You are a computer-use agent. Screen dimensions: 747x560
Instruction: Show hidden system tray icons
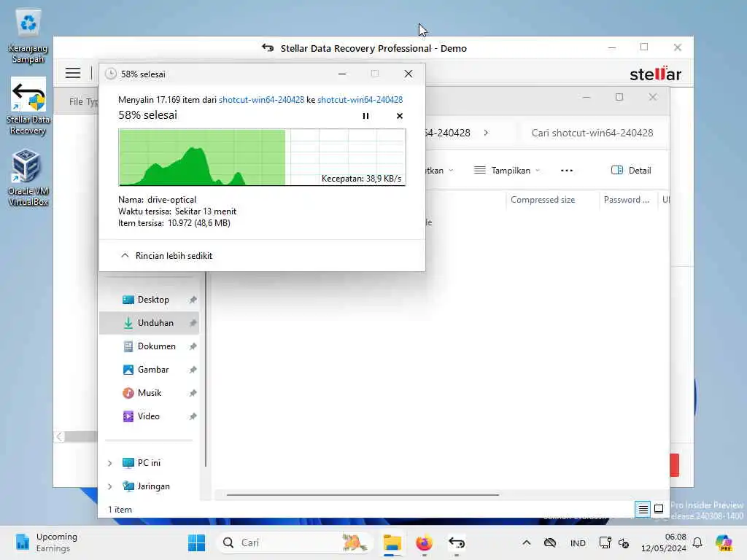point(527,542)
